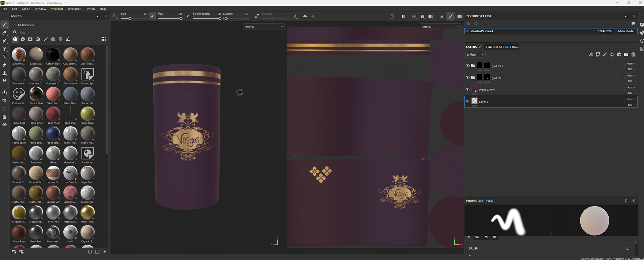Add a mask with the mask icon
Viewport: 644px width, 260px height.
598,54
